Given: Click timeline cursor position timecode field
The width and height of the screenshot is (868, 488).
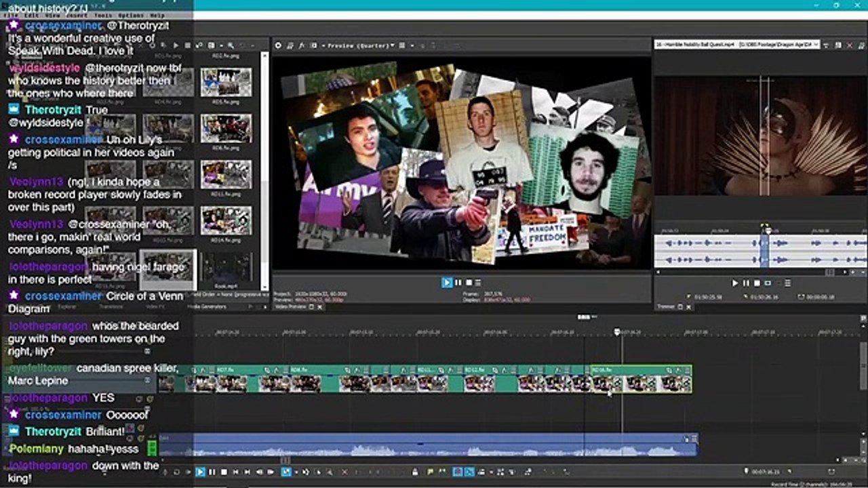Looking at the screenshot, I should (765, 471).
